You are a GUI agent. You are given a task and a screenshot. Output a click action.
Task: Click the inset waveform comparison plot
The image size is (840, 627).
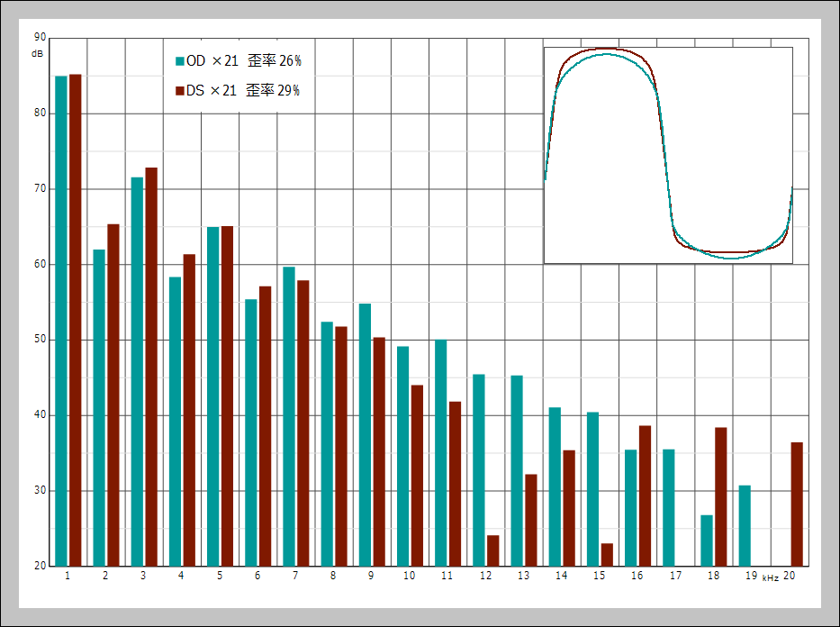[668, 156]
